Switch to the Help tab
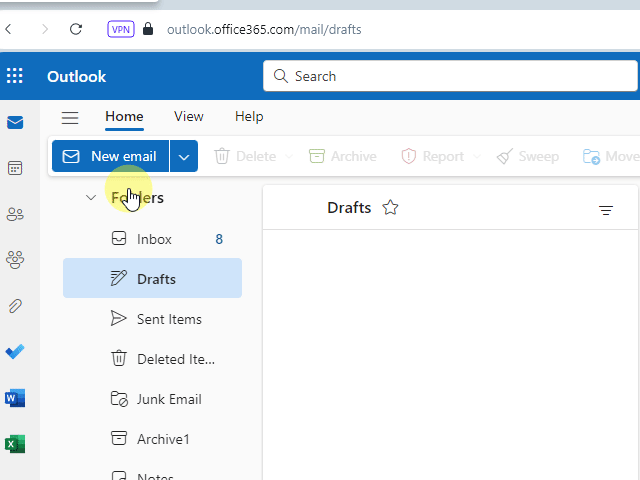This screenshot has width=640, height=480. 249,117
